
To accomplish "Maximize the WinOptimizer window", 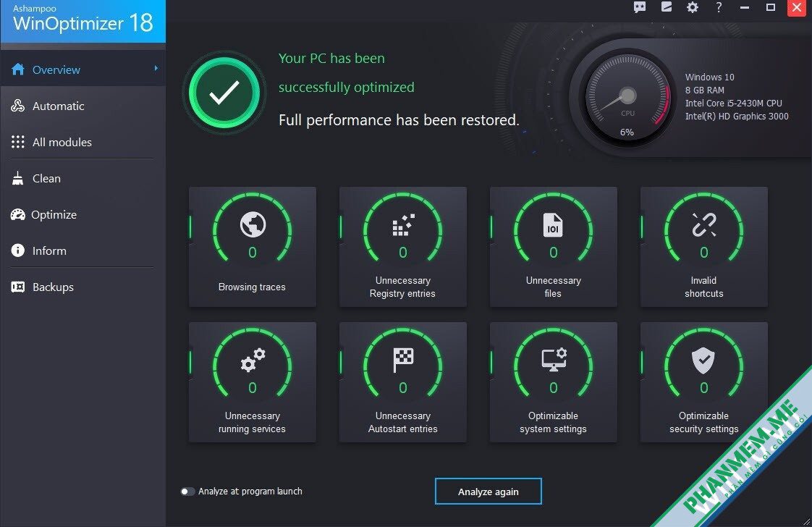I will (771, 7).
